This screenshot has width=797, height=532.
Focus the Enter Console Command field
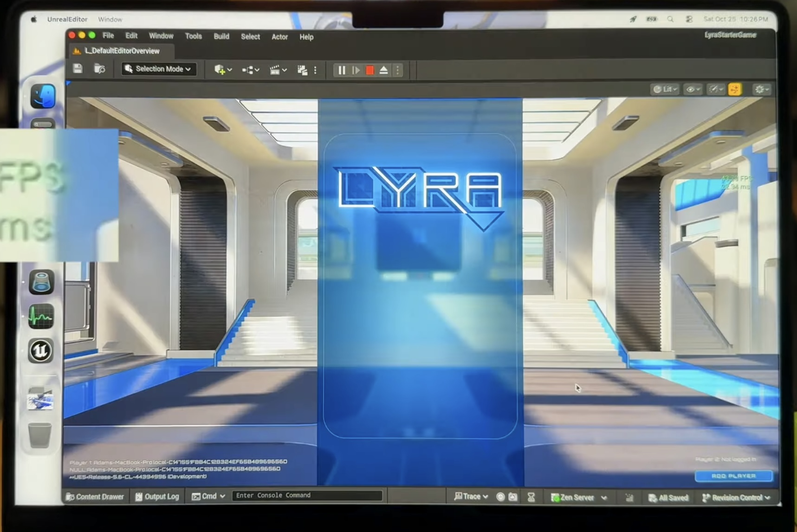[307, 495]
